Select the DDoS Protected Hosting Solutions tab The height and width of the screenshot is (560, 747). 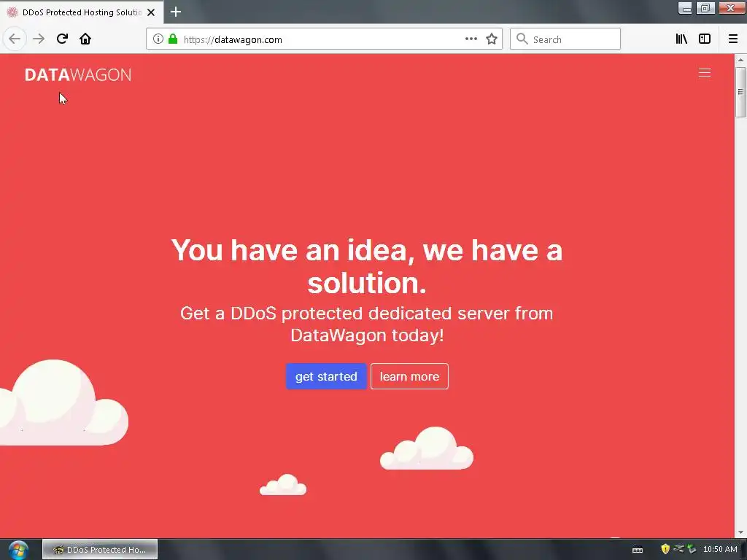pyautogui.click(x=82, y=12)
